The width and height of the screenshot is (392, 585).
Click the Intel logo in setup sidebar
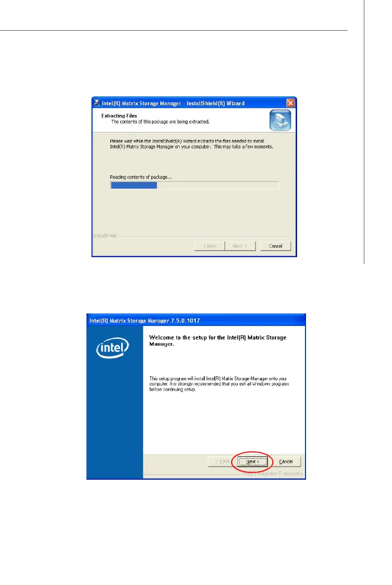[x=113, y=348]
